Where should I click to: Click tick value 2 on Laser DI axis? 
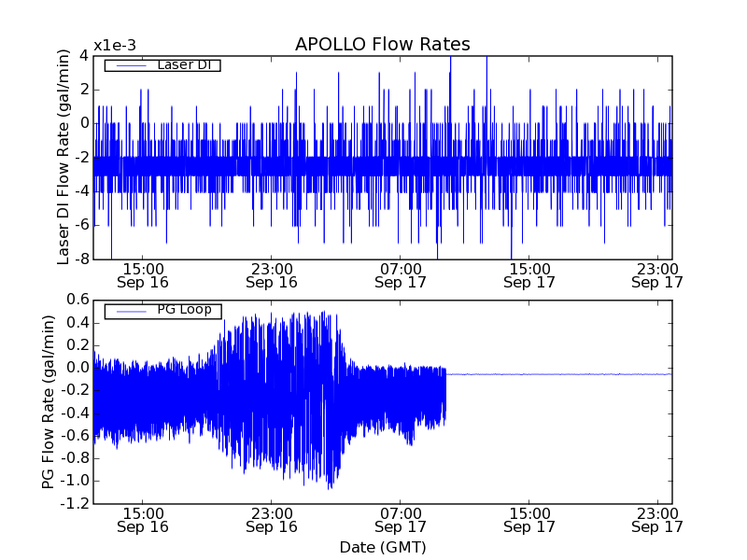click(x=84, y=90)
